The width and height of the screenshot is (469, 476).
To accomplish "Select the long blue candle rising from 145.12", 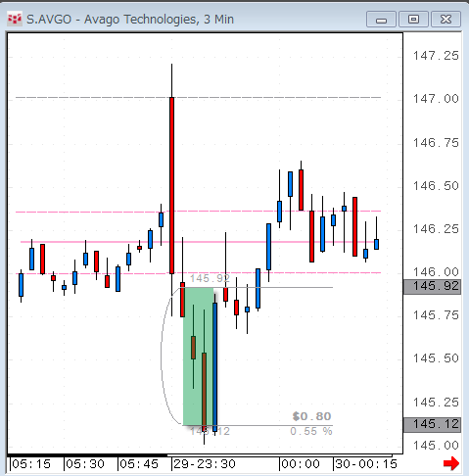I will [214, 367].
